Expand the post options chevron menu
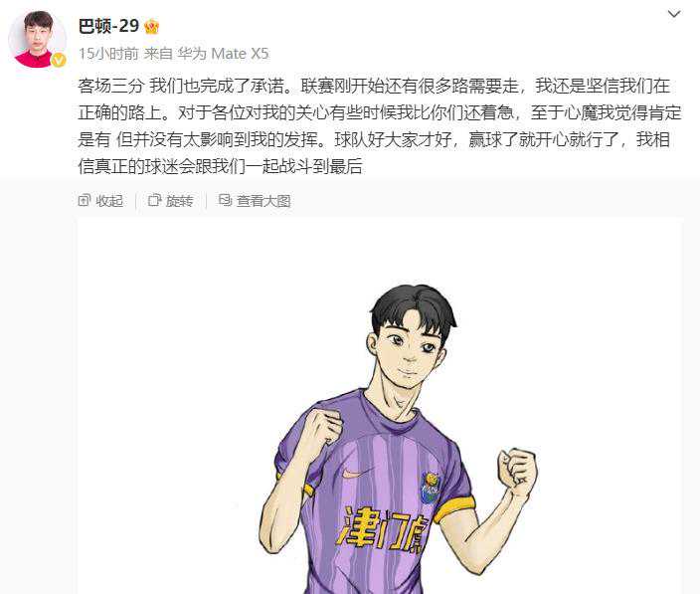The width and height of the screenshot is (700, 594). click(674, 14)
